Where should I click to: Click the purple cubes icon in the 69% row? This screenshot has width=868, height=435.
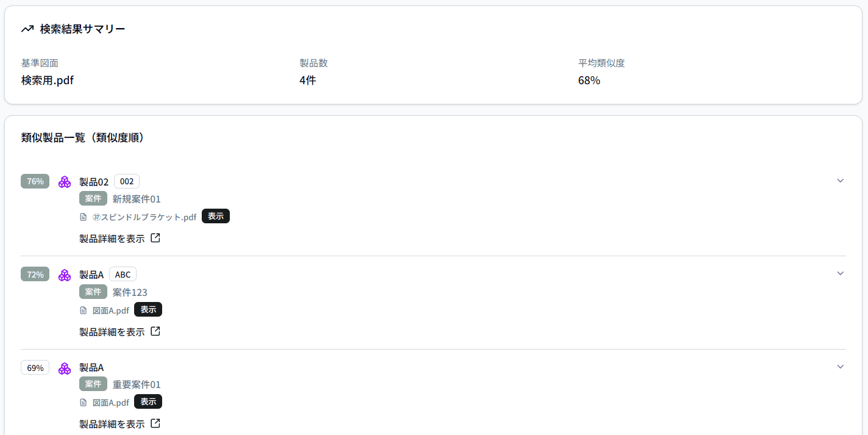tap(65, 368)
